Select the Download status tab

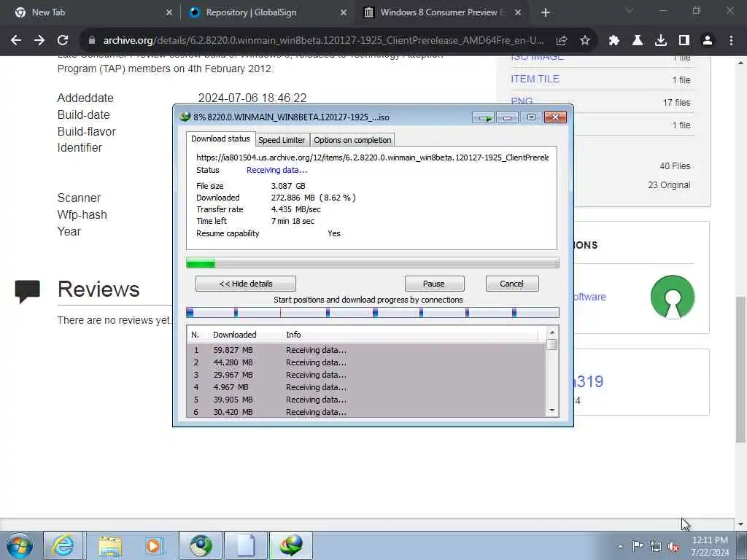coord(220,139)
